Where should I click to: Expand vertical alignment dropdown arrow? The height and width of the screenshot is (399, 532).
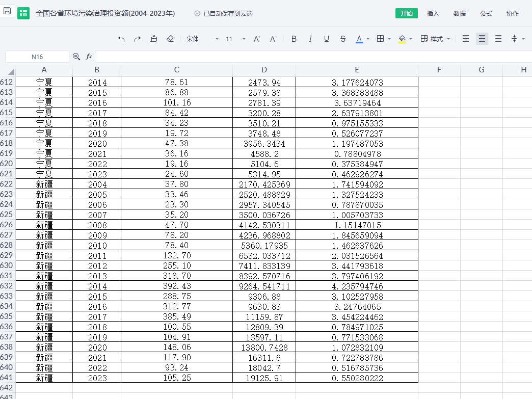pyautogui.click(x=523, y=39)
